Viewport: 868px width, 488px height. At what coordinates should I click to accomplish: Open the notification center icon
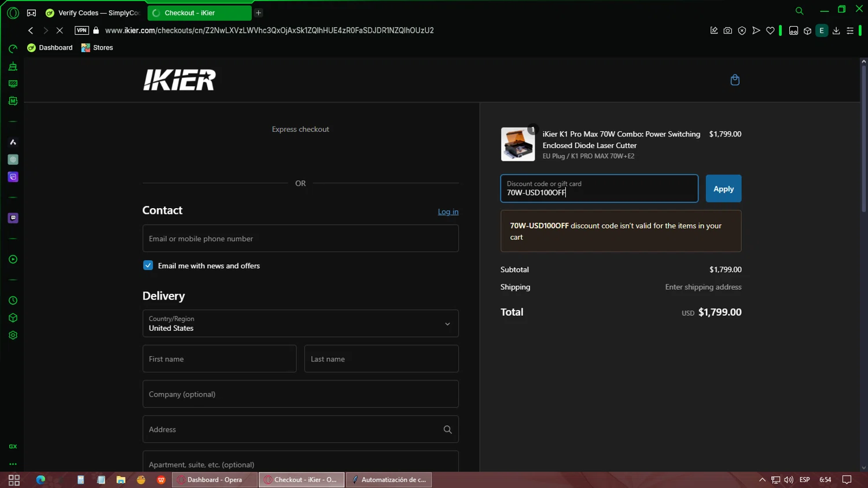847,480
